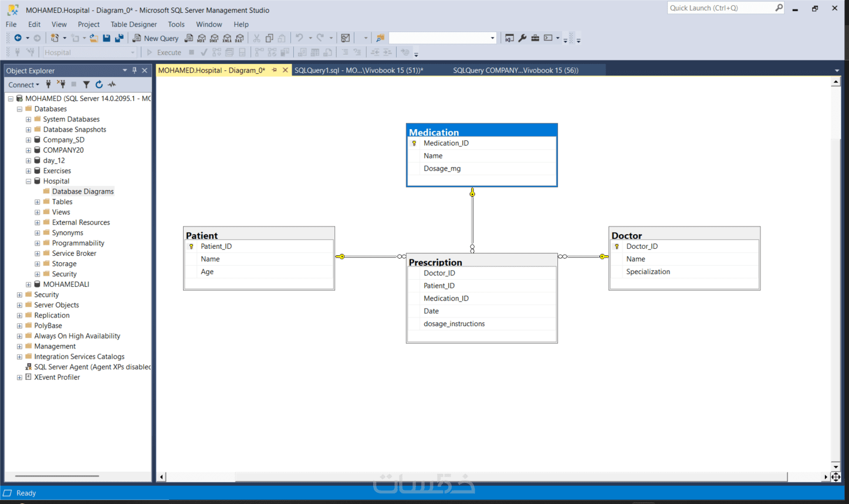
Task: Open the Toolbox icon in the toolbar
Action: tap(535, 38)
